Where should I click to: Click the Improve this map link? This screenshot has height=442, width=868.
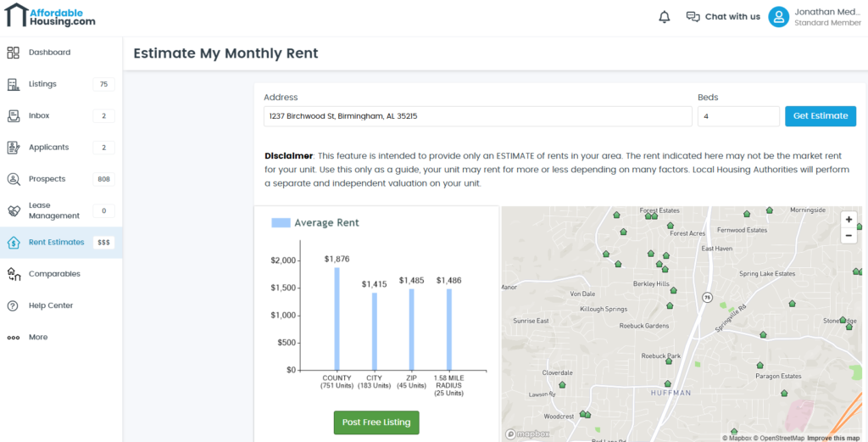click(834, 438)
